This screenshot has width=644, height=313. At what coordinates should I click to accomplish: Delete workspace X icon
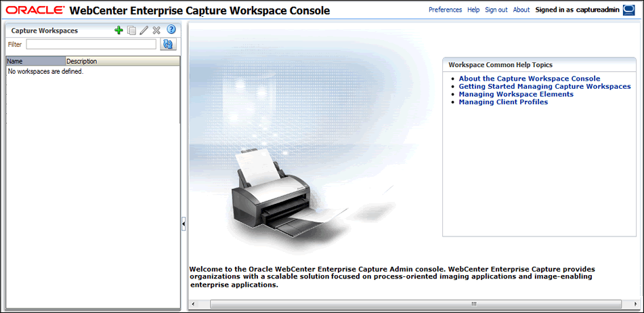(156, 30)
